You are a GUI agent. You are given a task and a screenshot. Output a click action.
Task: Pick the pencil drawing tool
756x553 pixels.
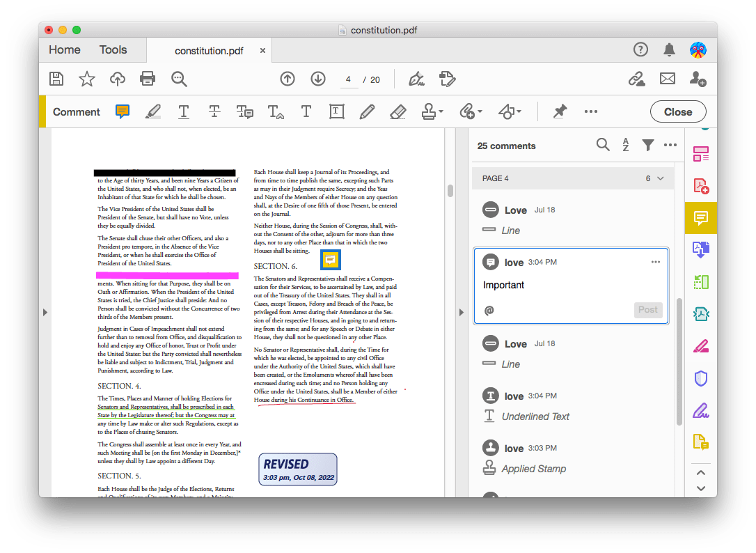(x=367, y=111)
